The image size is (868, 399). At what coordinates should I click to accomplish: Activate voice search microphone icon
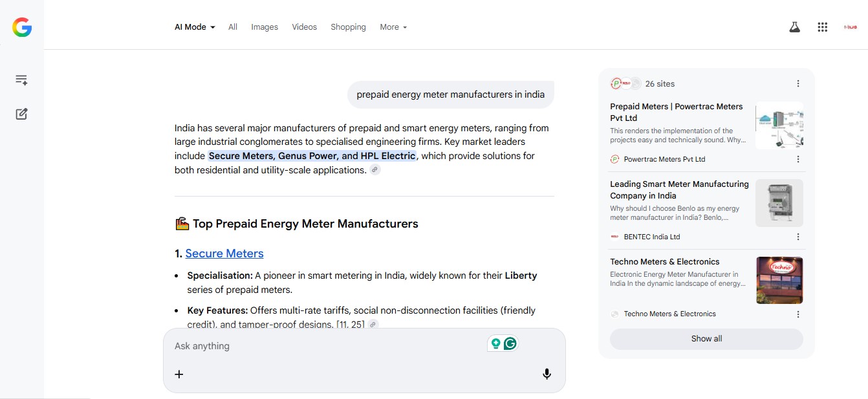(x=547, y=374)
